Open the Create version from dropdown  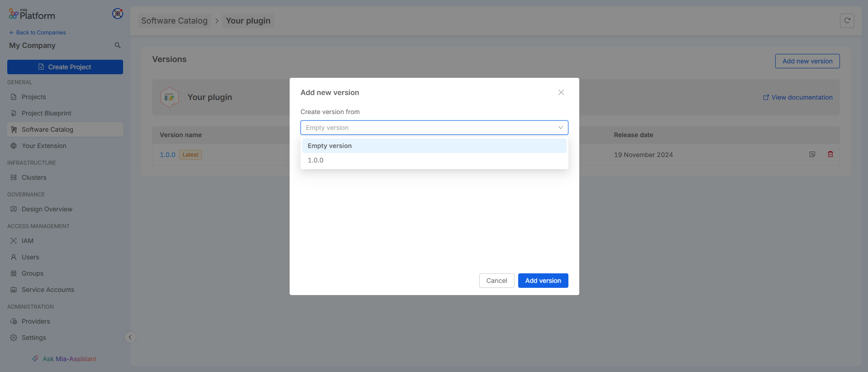434,128
